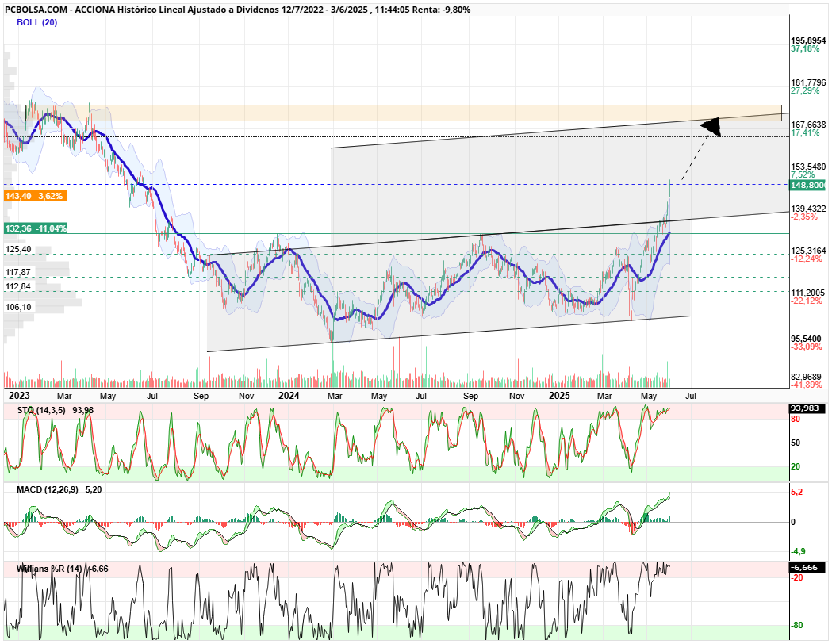Click the -41,89% percentage label
This screenshot has height=644, width=832.
[x=807, y=385]
